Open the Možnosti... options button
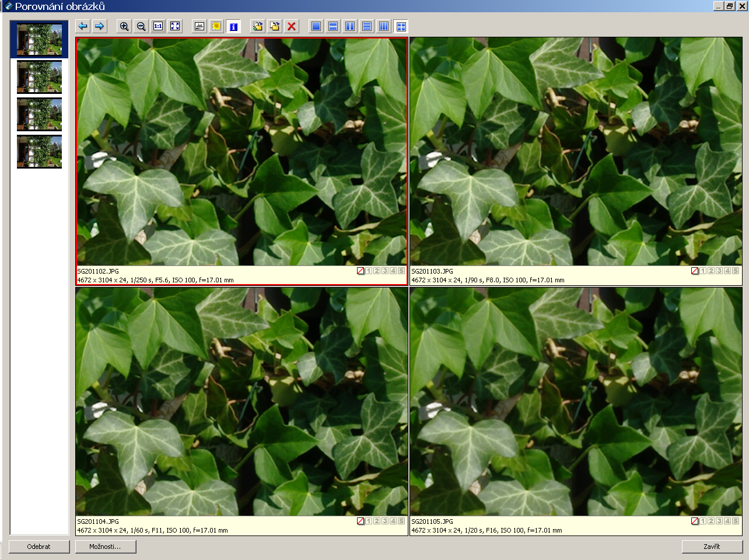 [x=106, y=547]
